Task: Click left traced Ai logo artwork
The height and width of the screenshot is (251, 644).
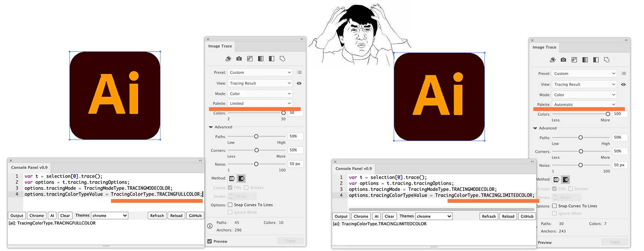Action: [x=115, y=95]
